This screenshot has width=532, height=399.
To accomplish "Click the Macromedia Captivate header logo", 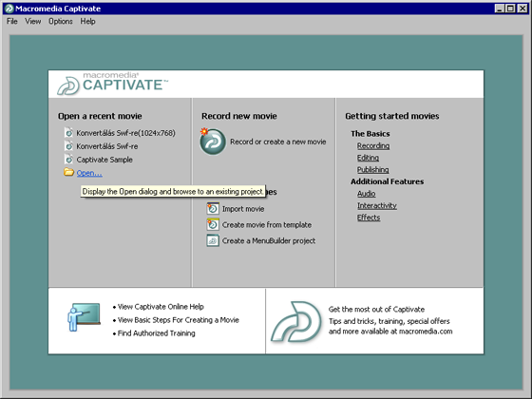I will [x=112, y=84].
